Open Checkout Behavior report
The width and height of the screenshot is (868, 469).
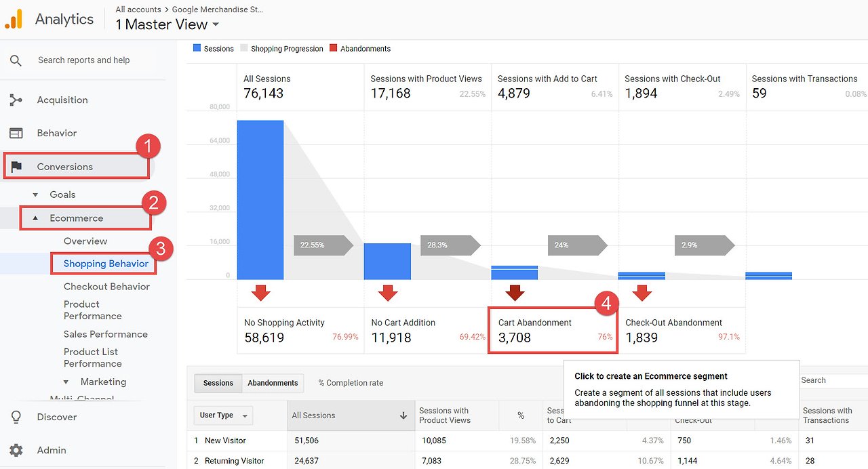click(x=106, y=287)
